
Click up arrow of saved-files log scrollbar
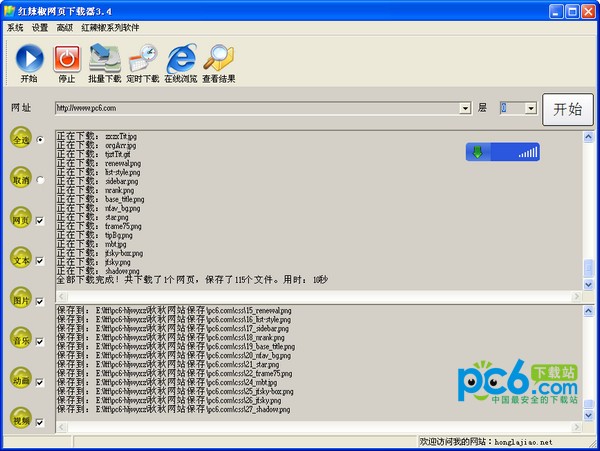click(589, 311)
